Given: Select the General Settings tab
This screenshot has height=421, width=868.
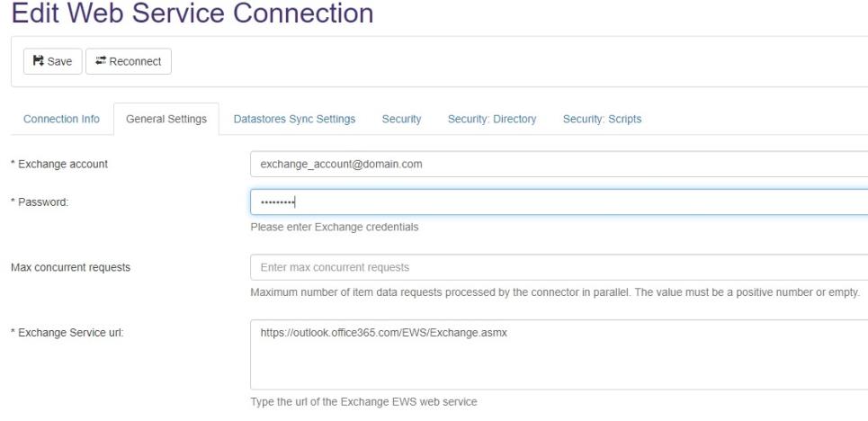Looking at the screenshot, I should (166, 119).
